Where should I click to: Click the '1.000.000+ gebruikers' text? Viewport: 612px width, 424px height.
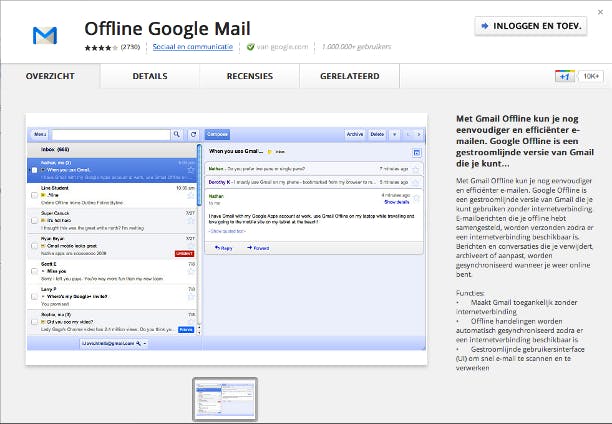point(356,47)
